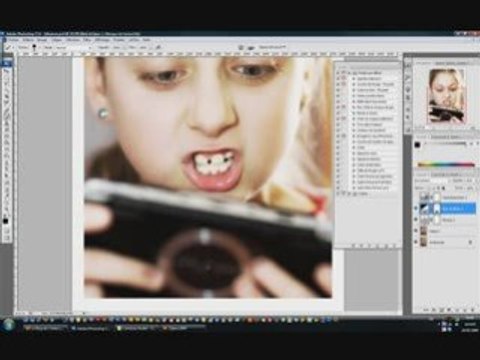Open the Calque menu
Screen dimensions: 480x360
(57, 40)
